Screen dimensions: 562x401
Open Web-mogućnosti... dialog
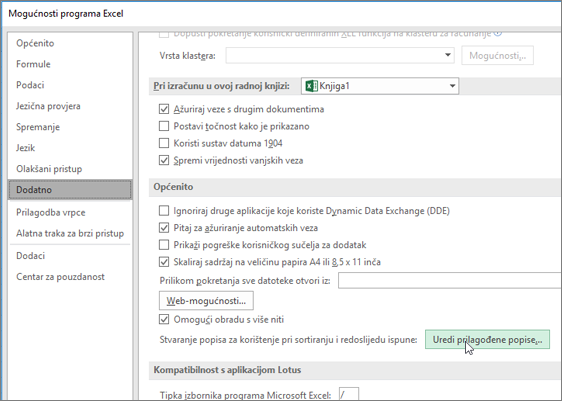206,301
